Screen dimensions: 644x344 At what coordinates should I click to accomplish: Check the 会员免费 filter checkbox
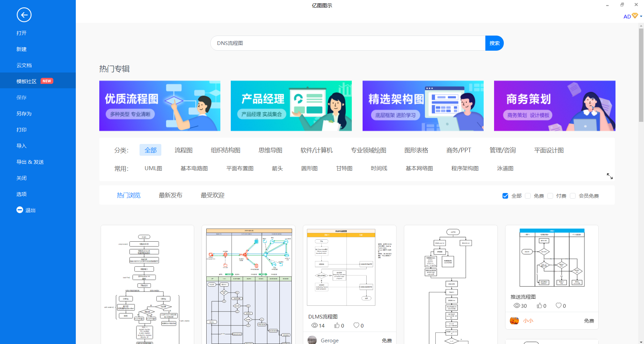point(573,196)
